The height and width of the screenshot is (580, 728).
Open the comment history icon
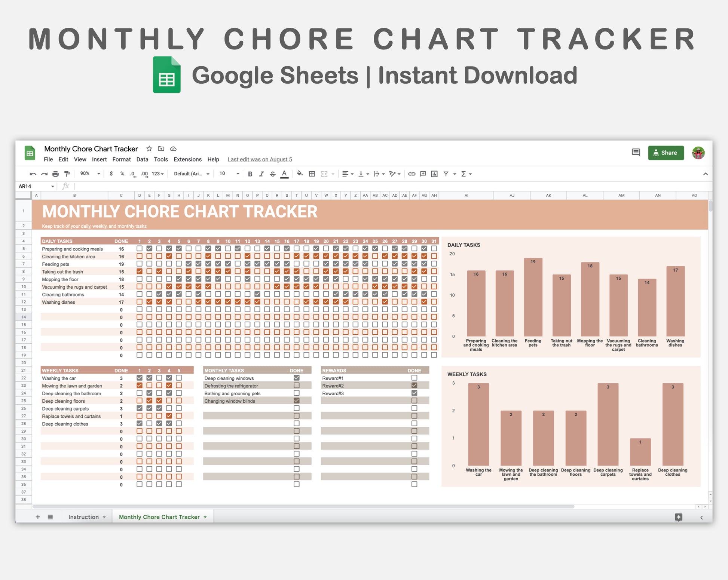pos(636,153)
